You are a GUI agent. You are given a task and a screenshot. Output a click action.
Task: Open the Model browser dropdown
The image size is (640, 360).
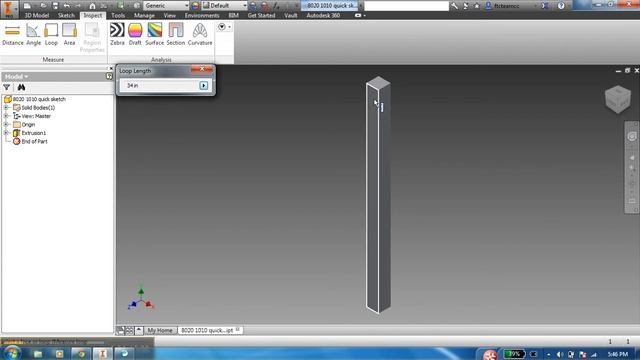[16, 76]
